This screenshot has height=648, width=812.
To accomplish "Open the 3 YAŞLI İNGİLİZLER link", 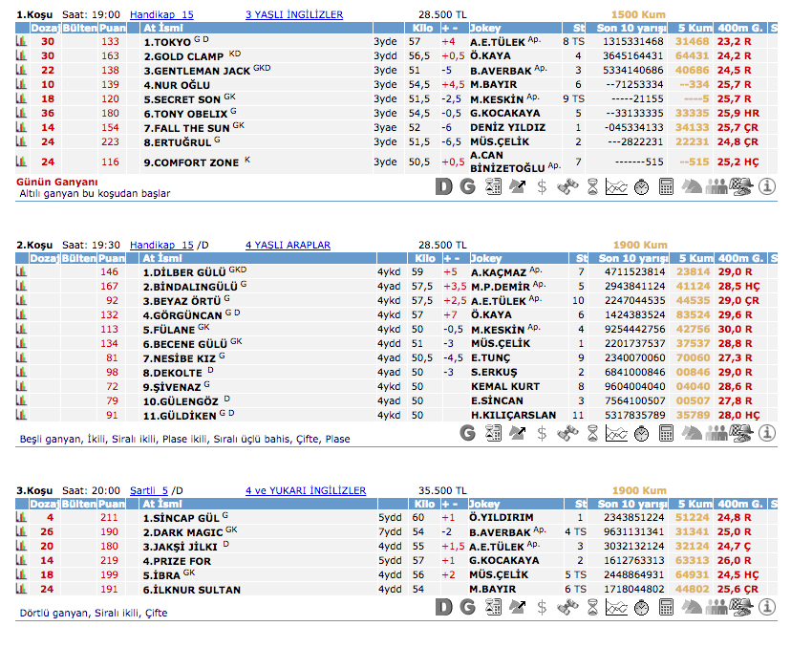I will (294, 15).
